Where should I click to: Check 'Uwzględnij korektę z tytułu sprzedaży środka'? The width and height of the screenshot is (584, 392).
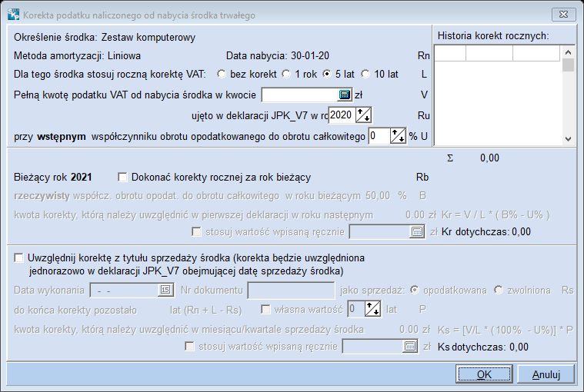point(19,259)
